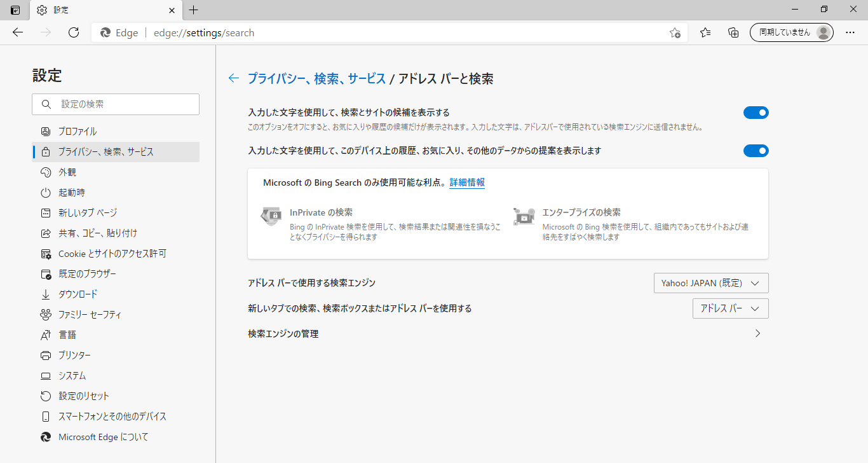
Task: Go back using the blue arrow beside プライバシー
Action: point(234,78)
